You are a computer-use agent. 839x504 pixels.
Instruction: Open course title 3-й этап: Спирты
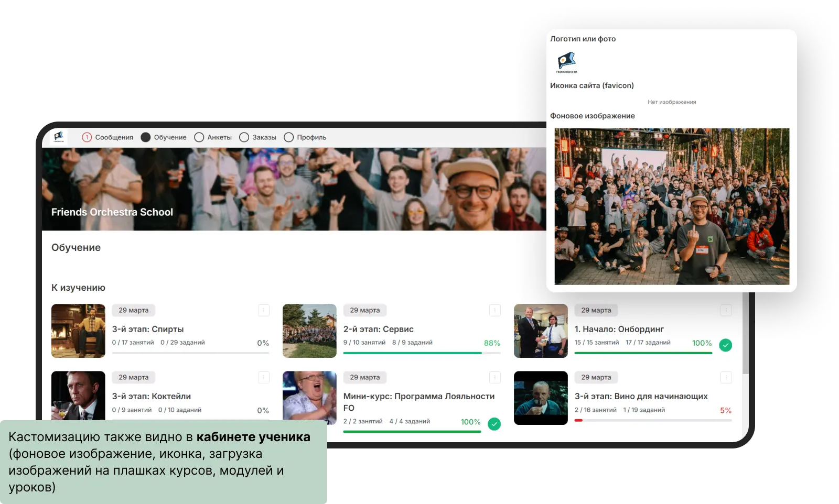pyautogui.click(x=148, y=329)
